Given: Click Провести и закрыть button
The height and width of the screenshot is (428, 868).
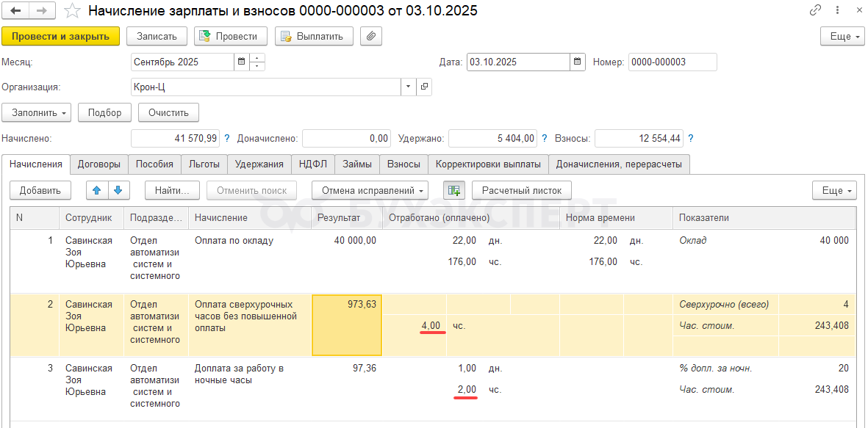Looking at the screenshot, I should 61,37.
